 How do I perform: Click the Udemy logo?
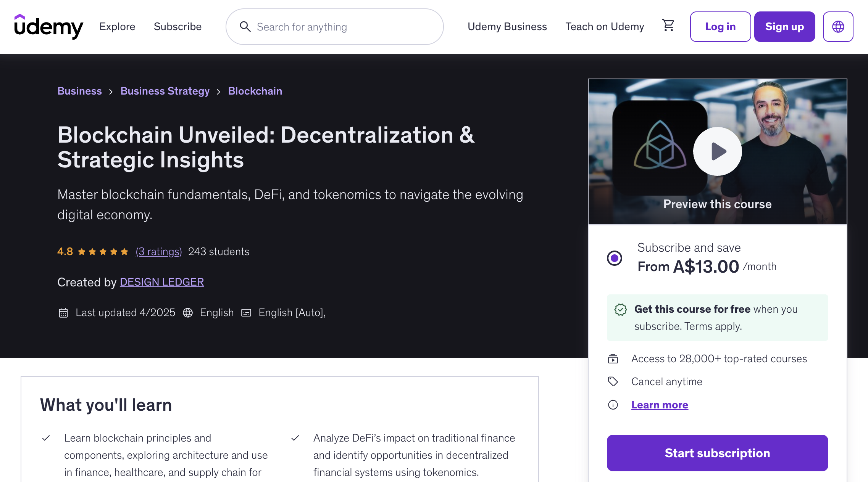tap(48, 27)
